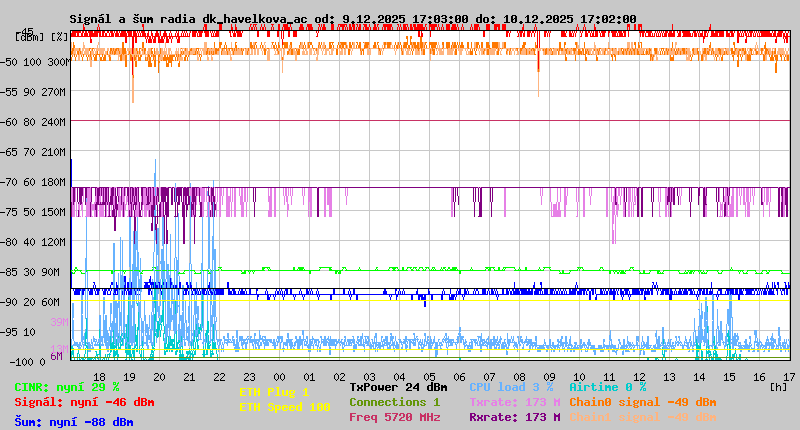Click the purple '6M' rate marker label
Screen dimensions: 800x430
(x=56, y=356)
